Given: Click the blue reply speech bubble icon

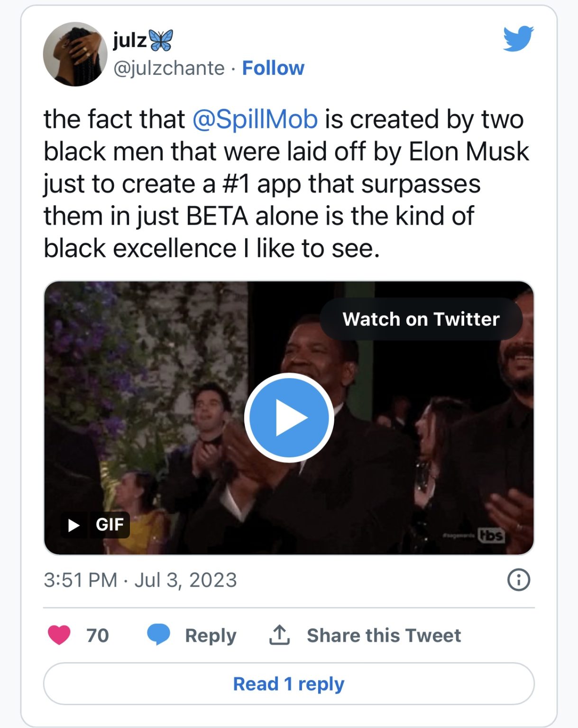Looking at the screenshot, I should click(x=158, y=635).
